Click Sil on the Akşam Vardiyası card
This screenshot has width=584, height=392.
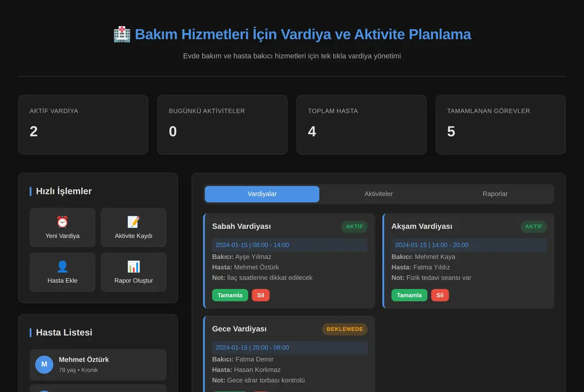[440, 295]
